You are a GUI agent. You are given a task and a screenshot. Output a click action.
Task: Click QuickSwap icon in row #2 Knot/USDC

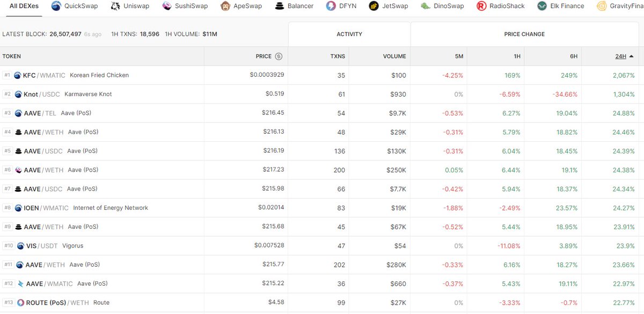point(18,94)
